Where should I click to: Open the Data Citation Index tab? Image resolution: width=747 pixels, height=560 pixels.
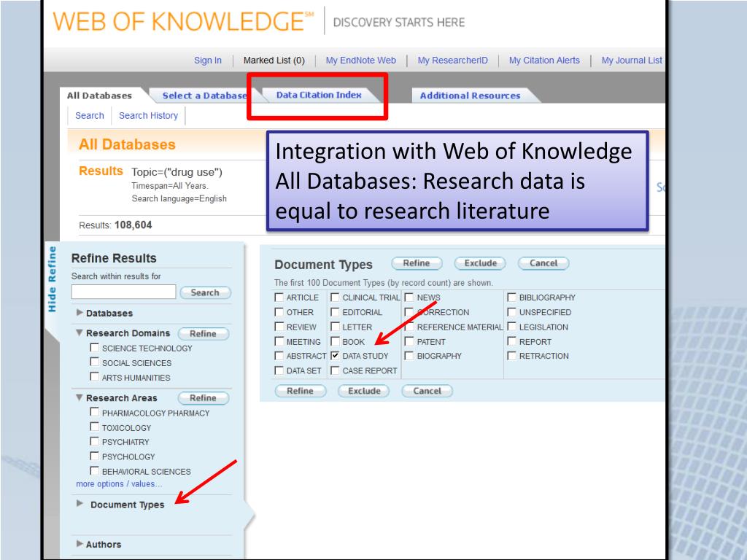tap(319, 95)
